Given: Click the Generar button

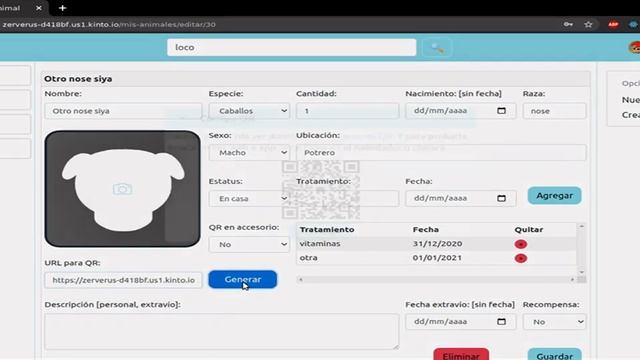Looking at the screenshot, I should (243, 280).
